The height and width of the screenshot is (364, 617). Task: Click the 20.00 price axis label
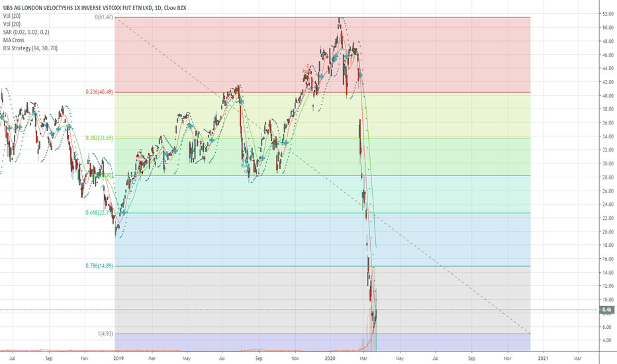point(608,232)
